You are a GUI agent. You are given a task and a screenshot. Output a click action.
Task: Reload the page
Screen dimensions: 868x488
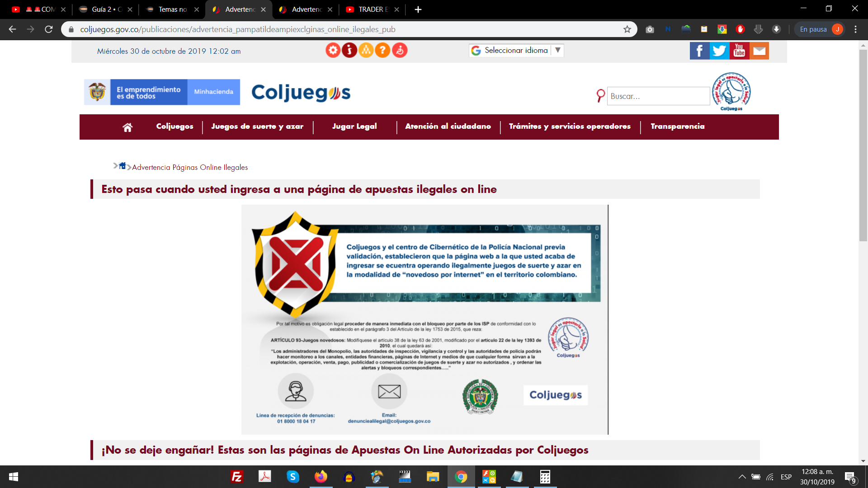coord(49,29)
